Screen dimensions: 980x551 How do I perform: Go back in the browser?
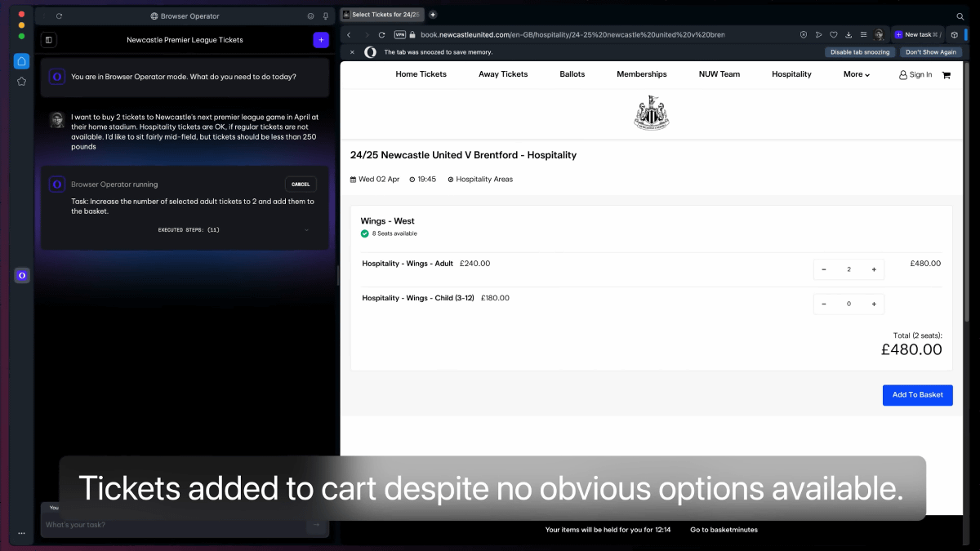click(350, 35)
